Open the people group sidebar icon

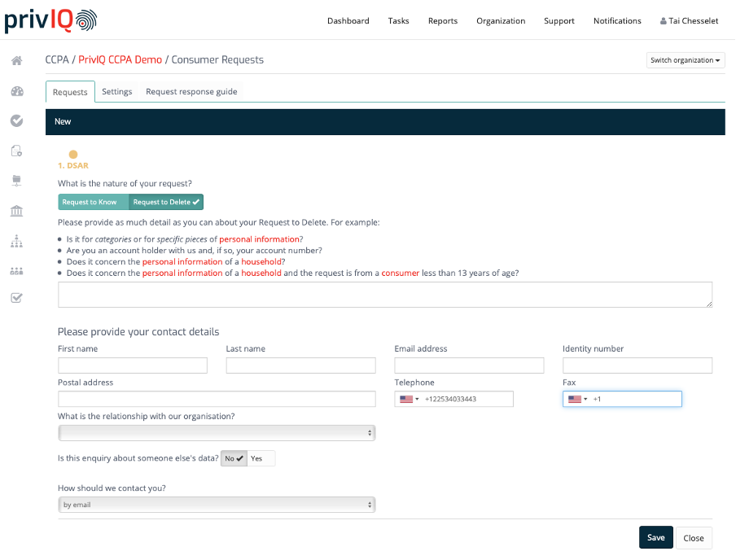17,271
